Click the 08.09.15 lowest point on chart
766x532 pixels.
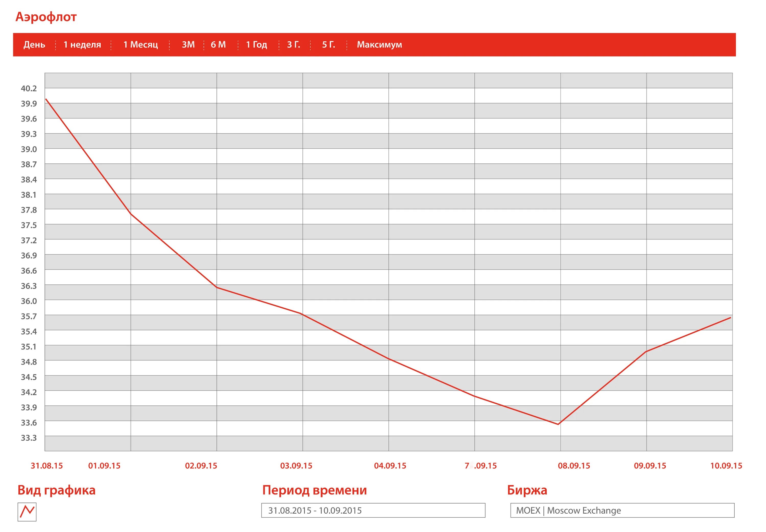pyautogui.click(x=558, y=424)
